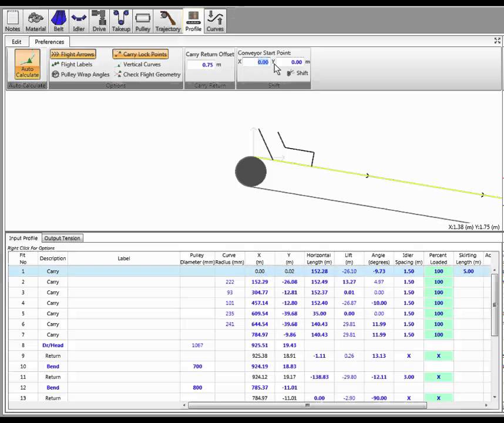504x423 pixels.
Task: Click pulley diameter 1067 cell
Action: [x=197, y=345]
